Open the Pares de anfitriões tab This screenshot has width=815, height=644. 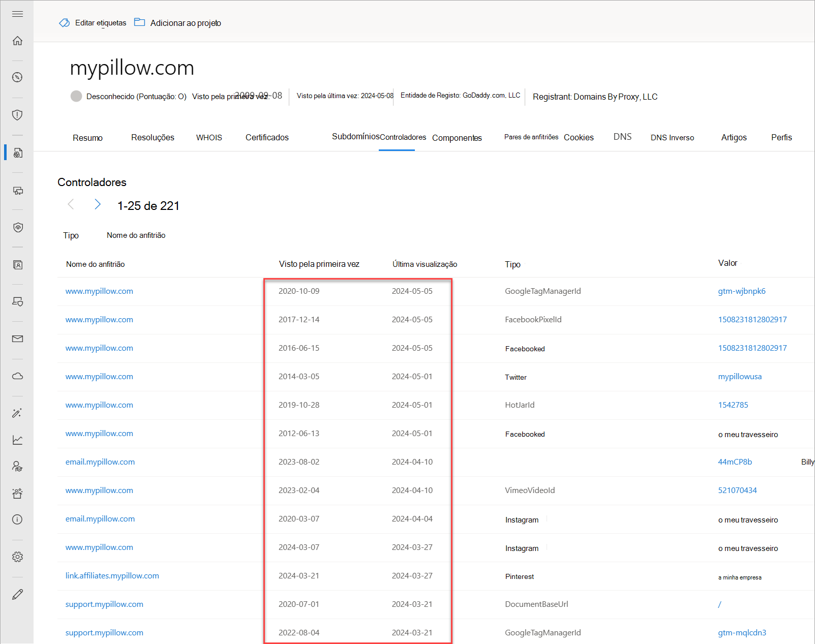[531, 137]
